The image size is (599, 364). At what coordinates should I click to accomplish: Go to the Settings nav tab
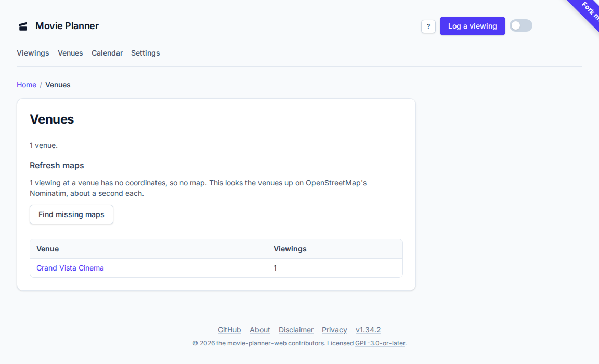coord(145,53)
